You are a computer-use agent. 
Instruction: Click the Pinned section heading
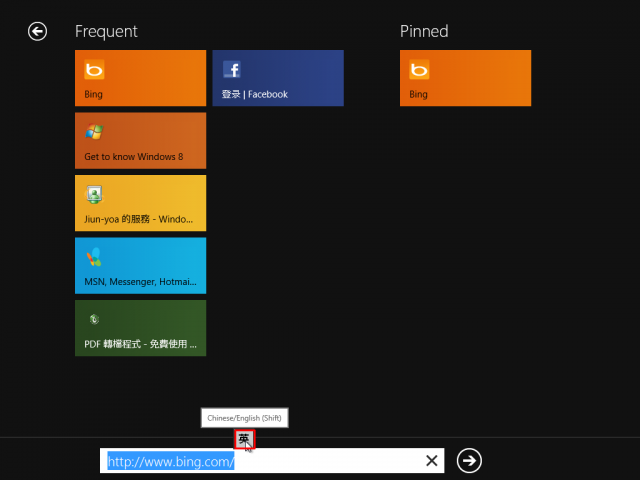tap(424, 31)
